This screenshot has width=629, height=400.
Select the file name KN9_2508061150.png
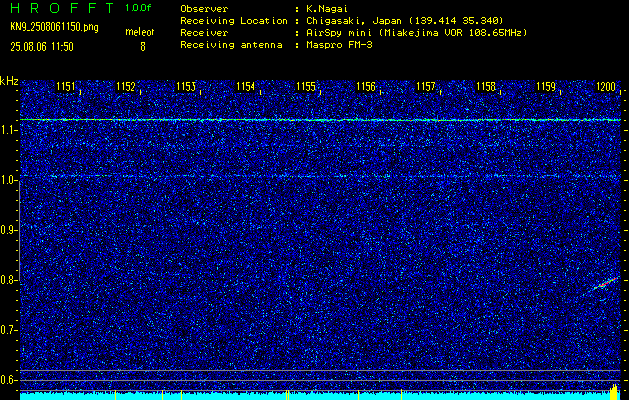coord(54,27)
